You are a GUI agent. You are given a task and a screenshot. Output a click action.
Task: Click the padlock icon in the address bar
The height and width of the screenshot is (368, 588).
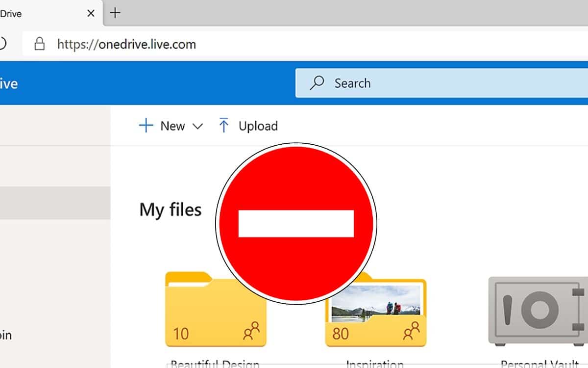(39, 44)
